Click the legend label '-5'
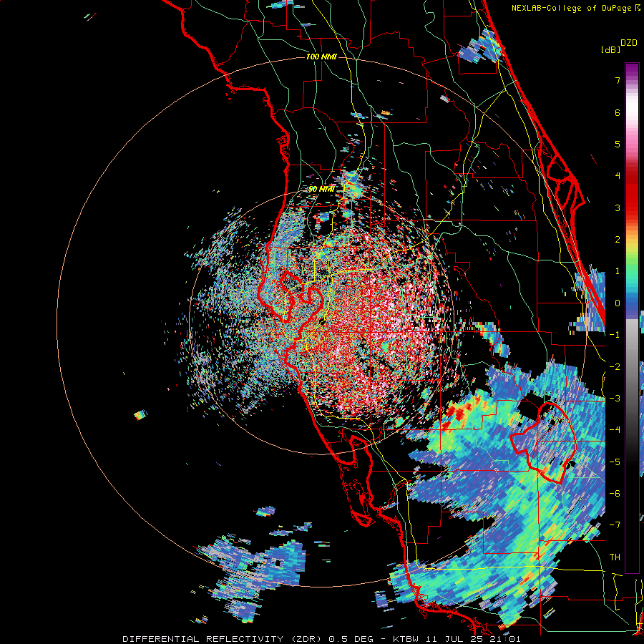Screen dimensions: 644x644 point(615,462)
